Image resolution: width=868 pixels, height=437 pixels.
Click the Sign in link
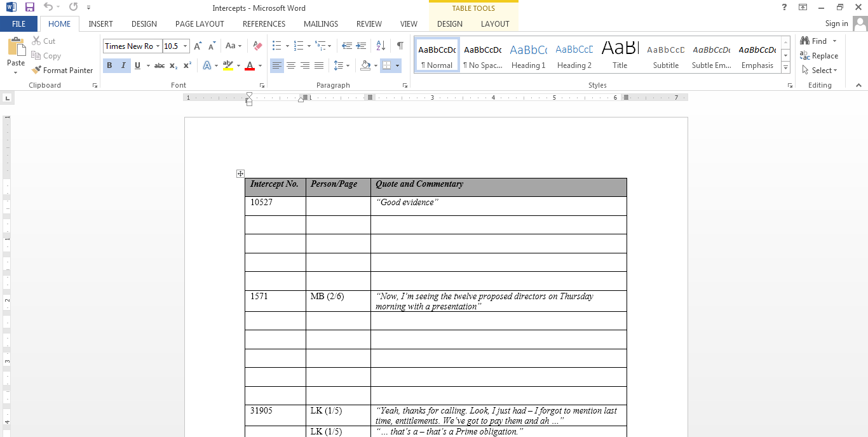point(836,24)
